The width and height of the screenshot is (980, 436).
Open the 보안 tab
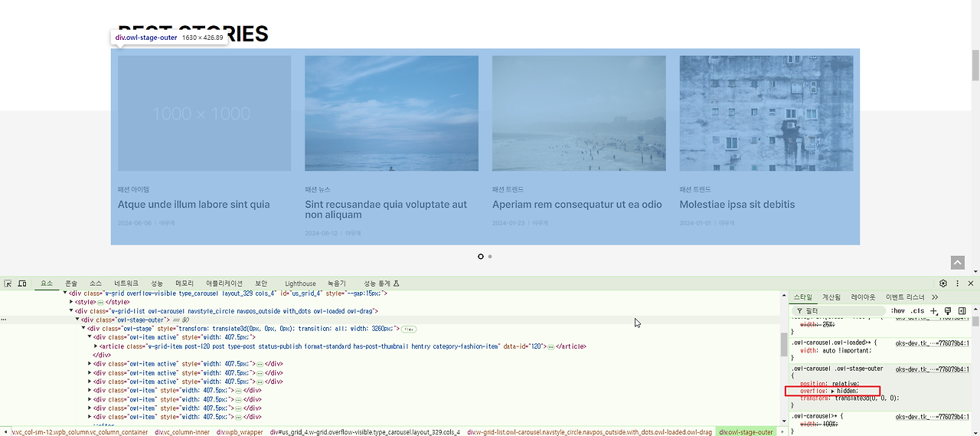point(261,284)
